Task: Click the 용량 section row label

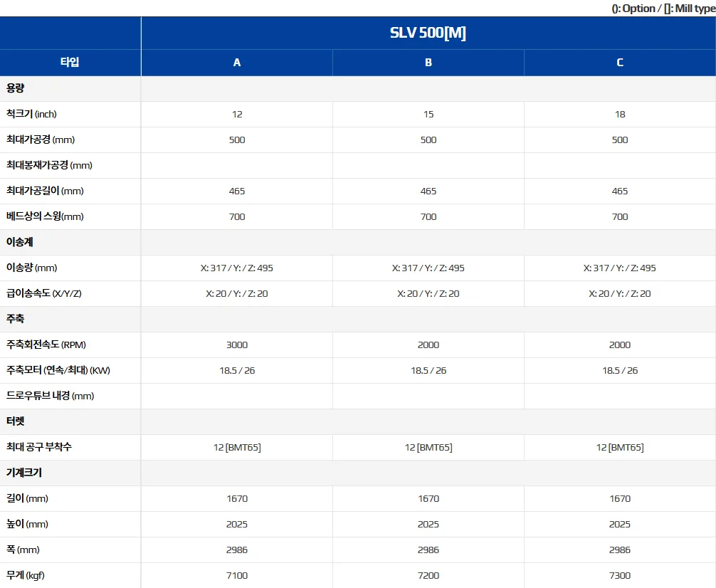Action: (15, 88)
